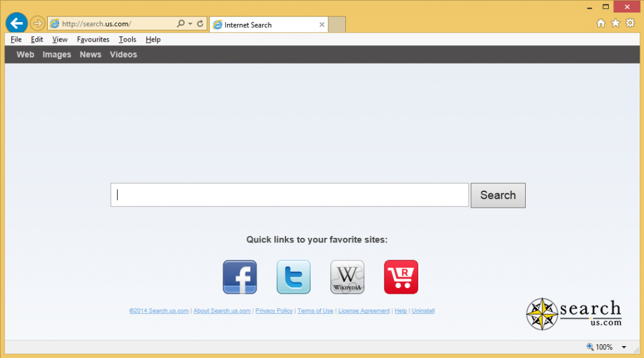
Task: Open the Edit menu
Action: click(x=37, y=40)
